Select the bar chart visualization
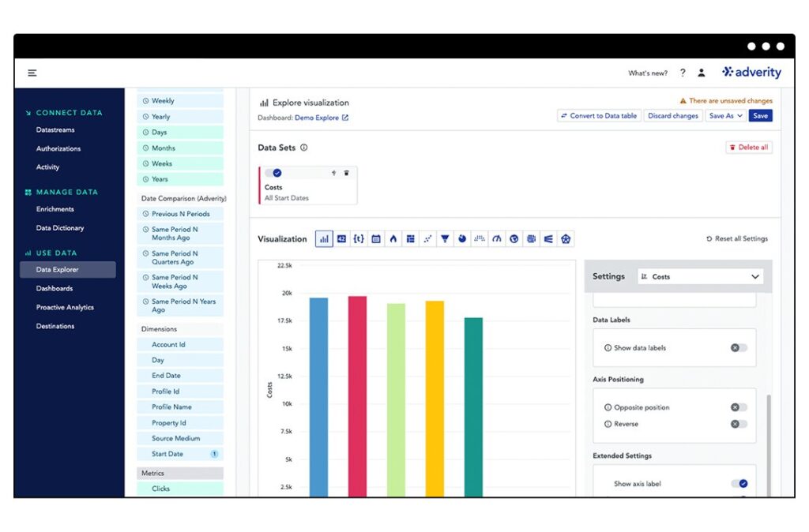Image resolution: width=809 pixels, height=532 pixels. click(324, 238)
